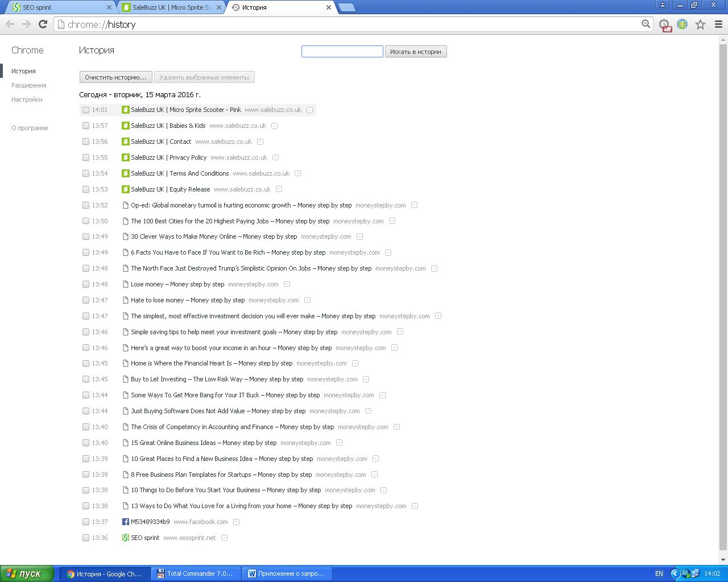This screenshot has height=582, width=728.
Task: Close the SEO sprint tab
Action: 109,7
